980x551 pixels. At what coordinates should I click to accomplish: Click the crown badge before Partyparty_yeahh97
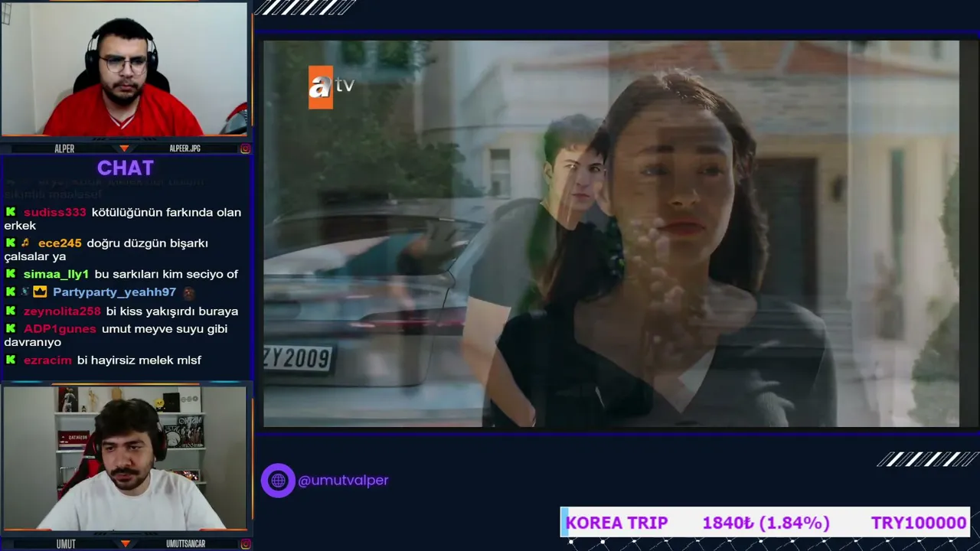tap(40, 292)
